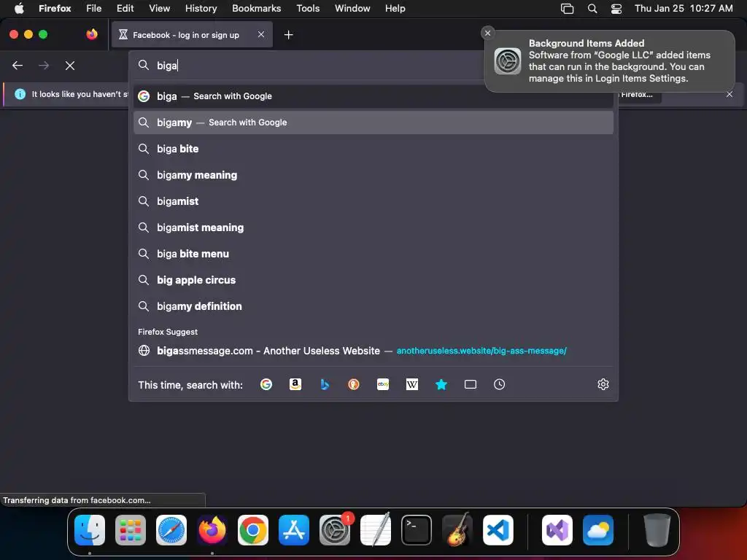The height and width of the screenshot is (560, 747).
Task: Search history using the clock icon
Action: click(499, 384)
